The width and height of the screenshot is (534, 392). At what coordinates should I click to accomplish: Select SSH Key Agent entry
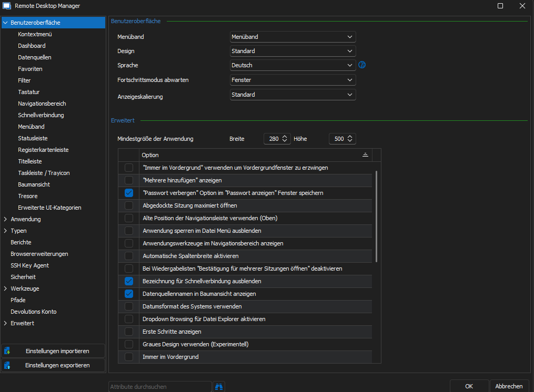(x=29, y=265)
